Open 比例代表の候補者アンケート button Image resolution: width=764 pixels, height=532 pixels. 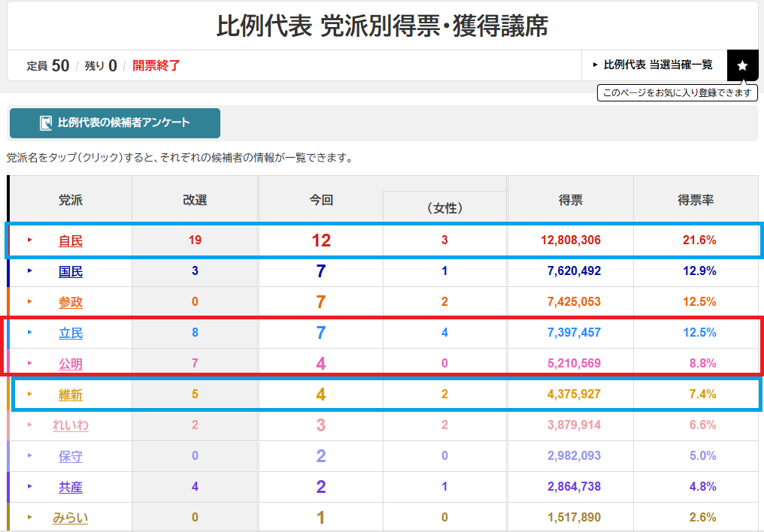pos(115,122)
